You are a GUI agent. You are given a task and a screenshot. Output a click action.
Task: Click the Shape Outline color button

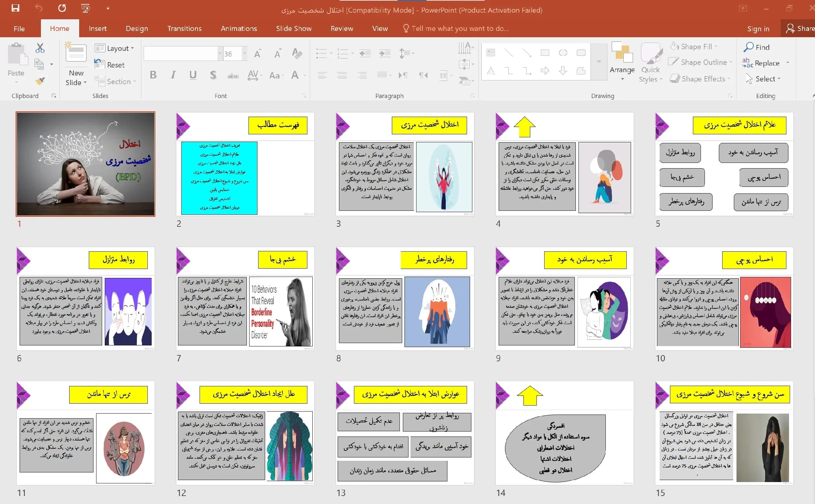700,62
